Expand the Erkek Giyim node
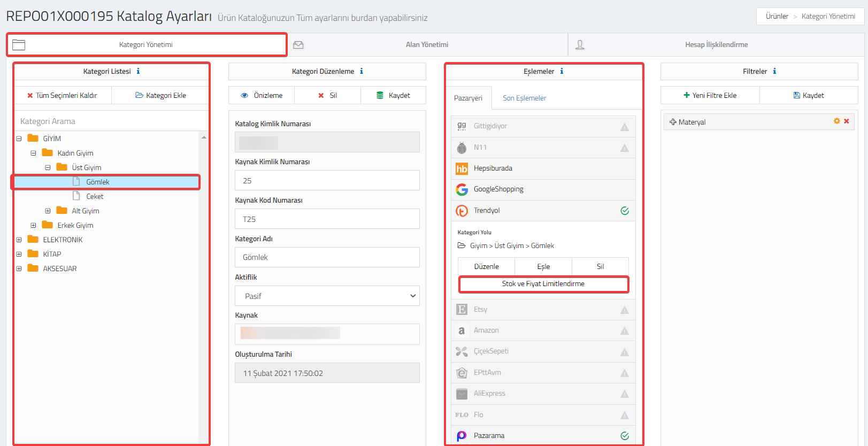868x446 pixels. 33,225
